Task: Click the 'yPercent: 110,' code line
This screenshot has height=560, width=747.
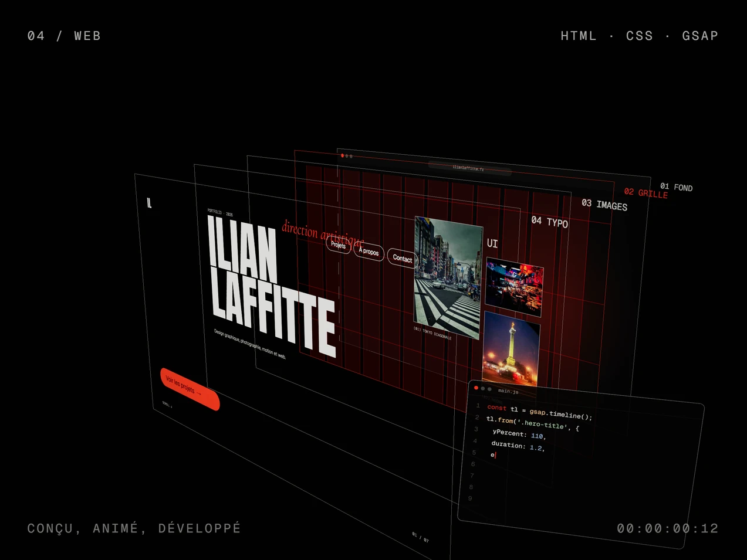Action: 519,435
